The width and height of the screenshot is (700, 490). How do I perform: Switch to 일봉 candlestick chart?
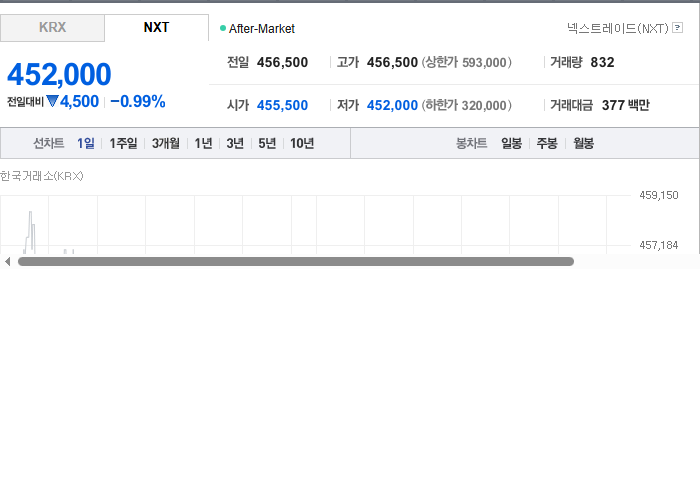[x=511, y=143]
